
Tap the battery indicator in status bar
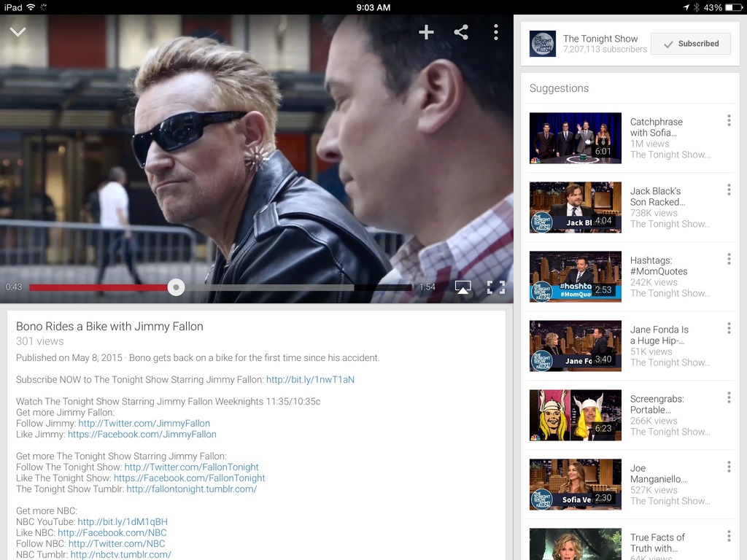pos(734,7)
